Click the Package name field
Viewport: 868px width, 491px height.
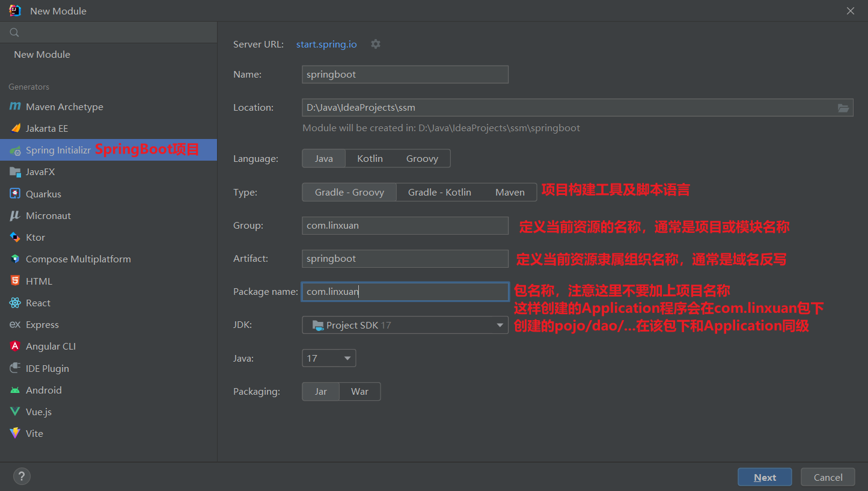point(405,292)
